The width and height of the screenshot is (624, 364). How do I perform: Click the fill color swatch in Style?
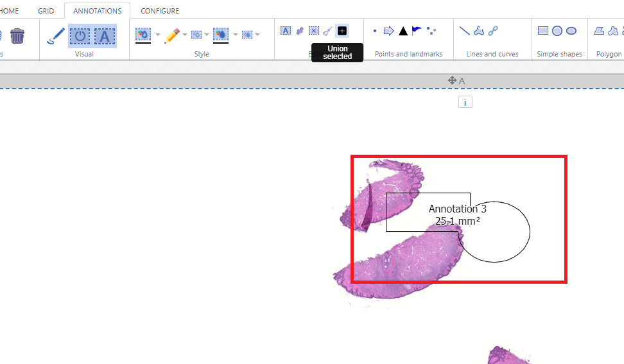pos(143,35)
